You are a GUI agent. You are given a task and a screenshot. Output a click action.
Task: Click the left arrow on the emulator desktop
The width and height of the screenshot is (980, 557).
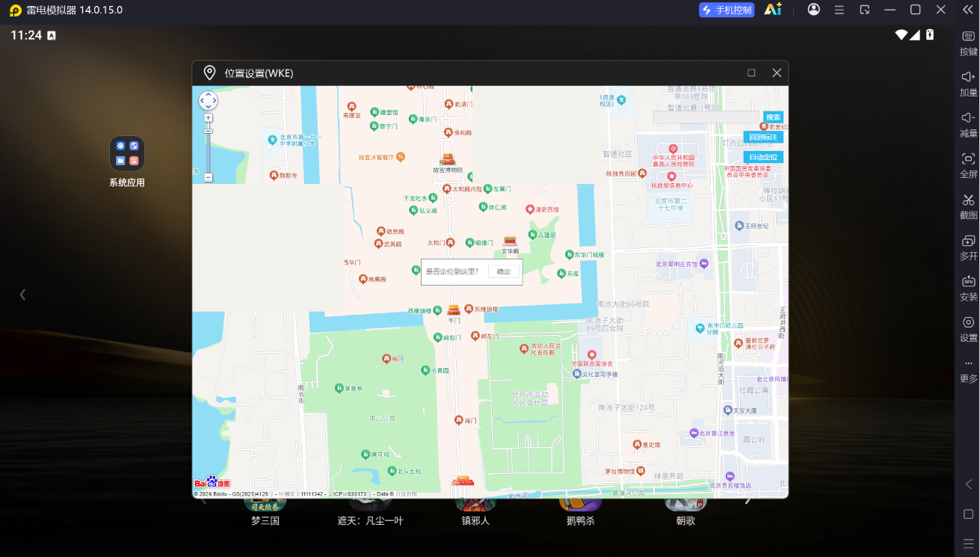(x=22, y=295)
